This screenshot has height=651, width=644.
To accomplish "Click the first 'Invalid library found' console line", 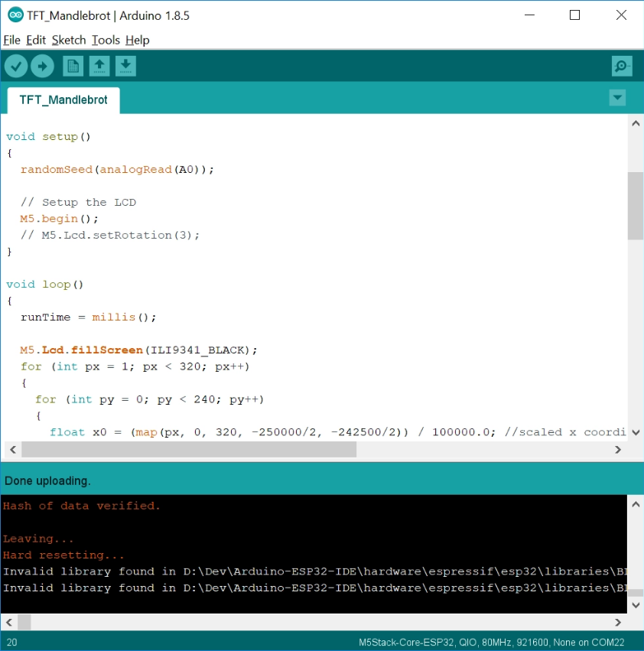I will pyautogui.click(x=314, y=571).
